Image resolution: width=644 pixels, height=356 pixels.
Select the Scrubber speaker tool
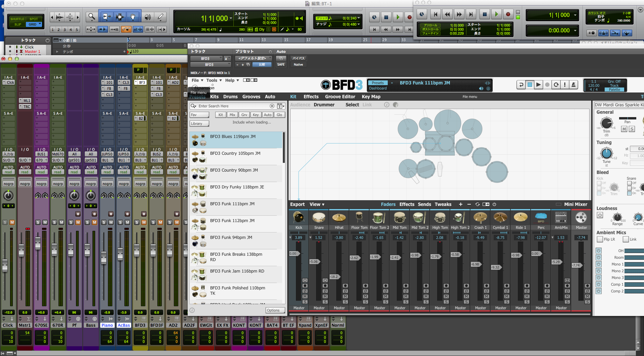click(147, 16)
